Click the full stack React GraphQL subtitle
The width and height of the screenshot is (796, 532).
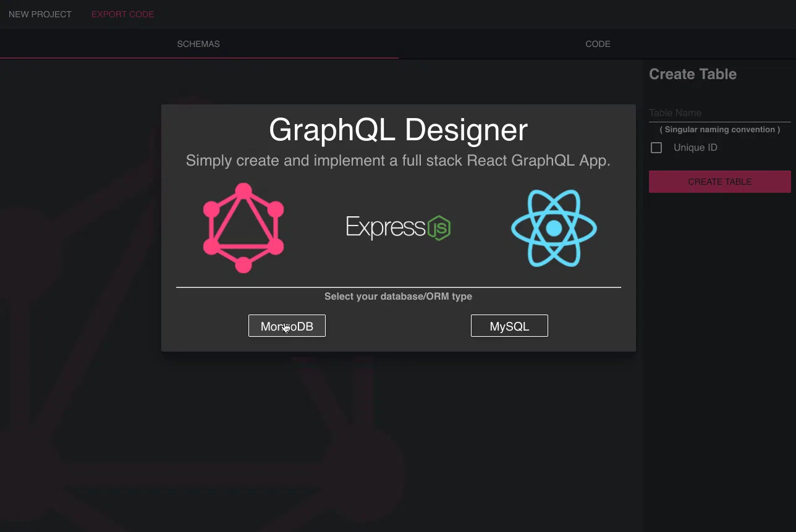pyautogui.click(x=398, y=161)
